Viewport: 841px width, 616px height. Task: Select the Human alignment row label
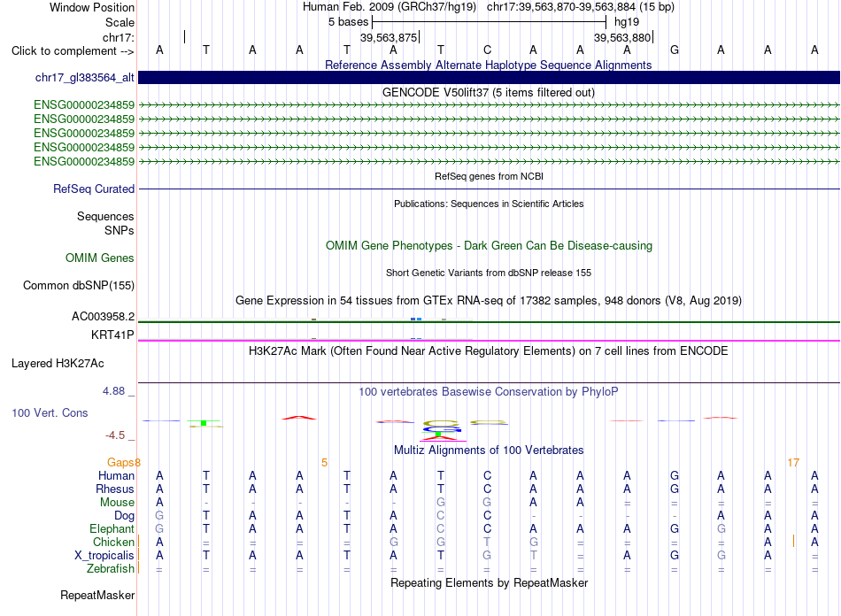[116, 475]
